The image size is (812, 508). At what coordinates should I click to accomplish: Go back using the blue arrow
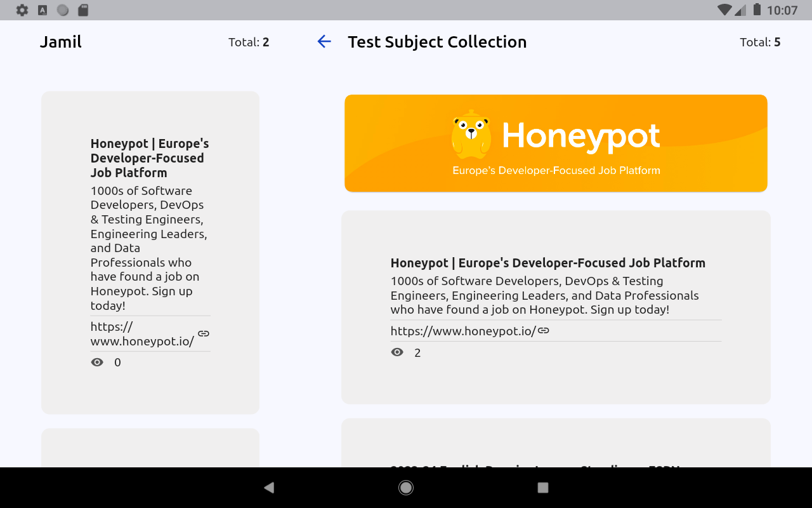(324, 42)
